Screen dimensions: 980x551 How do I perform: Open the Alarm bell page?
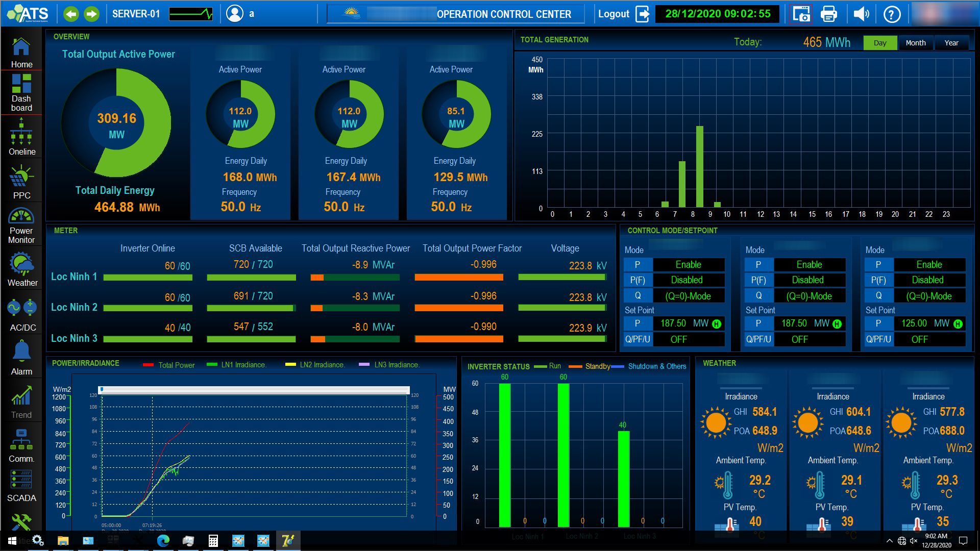(21, 357)
